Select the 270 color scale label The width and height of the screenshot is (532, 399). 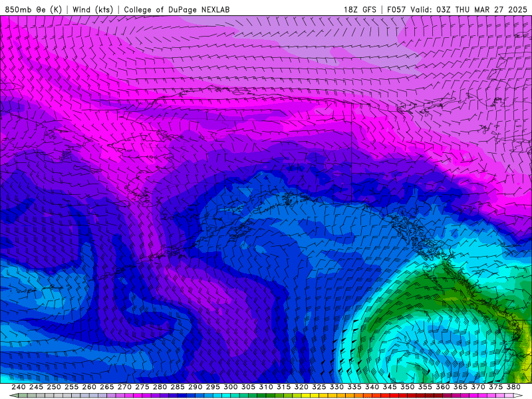tap(124, 387)
